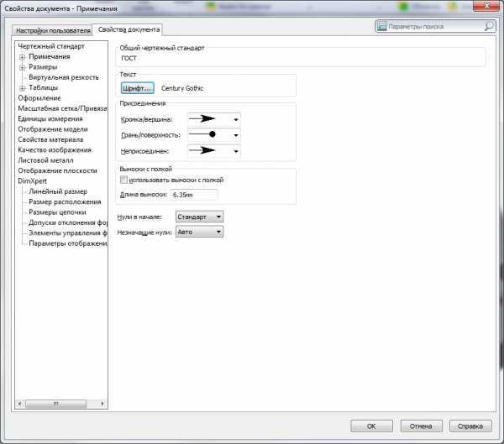
Task: Select Размеры цепочки tree item
Action: [x=57, y=212]
